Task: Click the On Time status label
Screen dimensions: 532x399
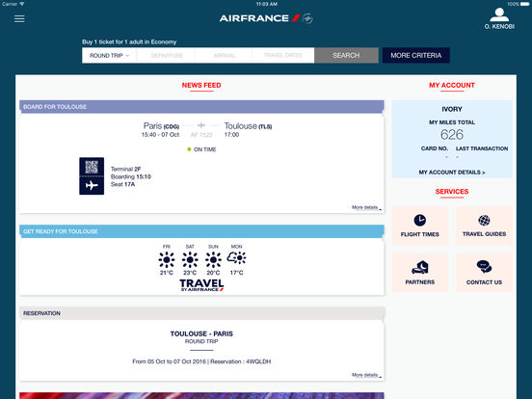Action: coord(204,149)
